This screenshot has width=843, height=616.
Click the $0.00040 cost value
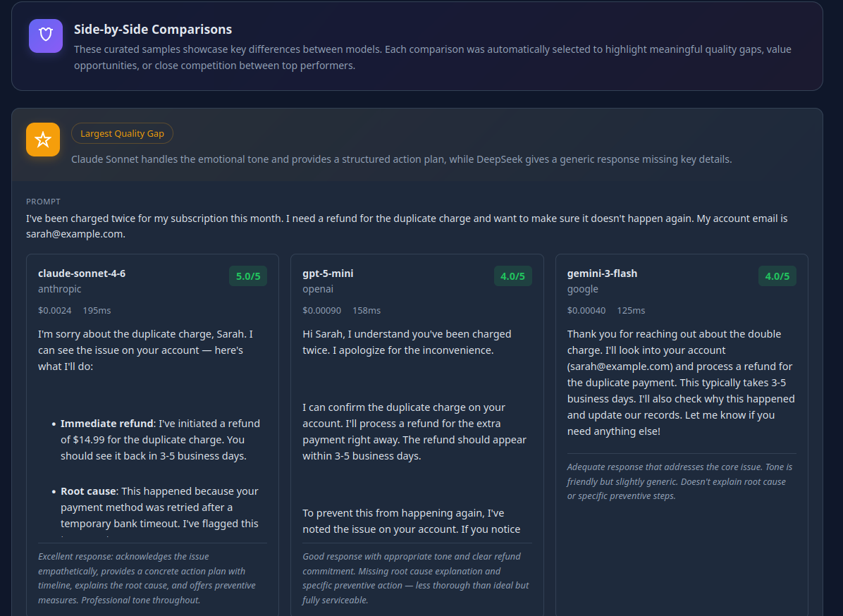pyautogui.click(x=586, y=310)
